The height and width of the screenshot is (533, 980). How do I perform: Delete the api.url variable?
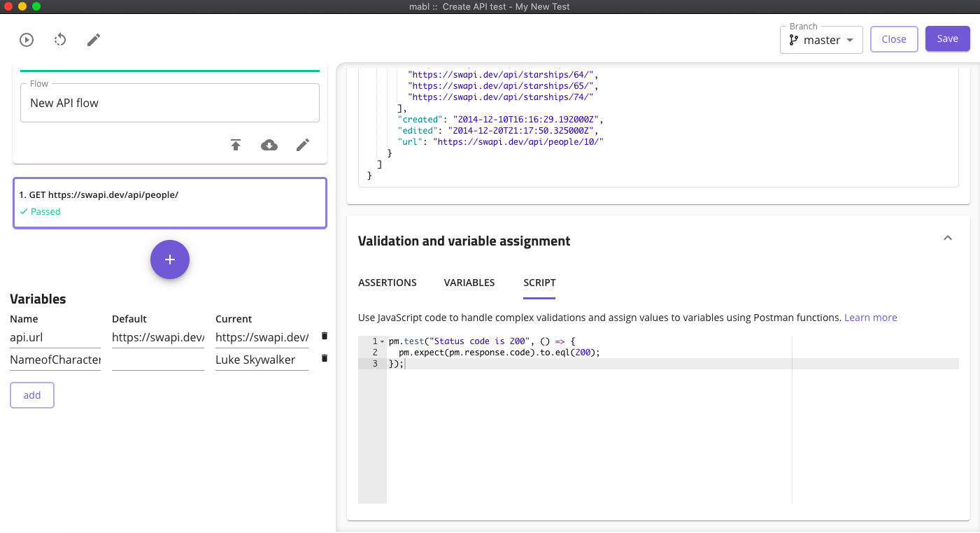324,336
